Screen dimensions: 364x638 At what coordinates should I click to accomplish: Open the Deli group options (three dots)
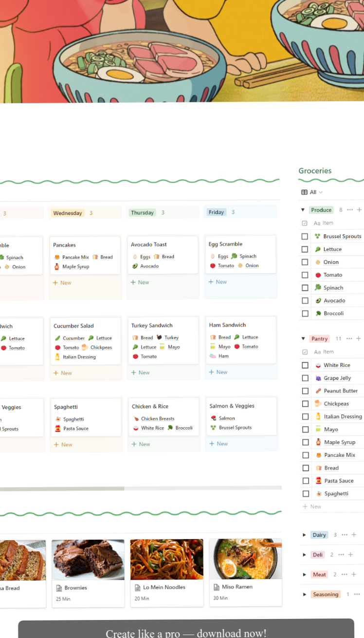point(341,555)
